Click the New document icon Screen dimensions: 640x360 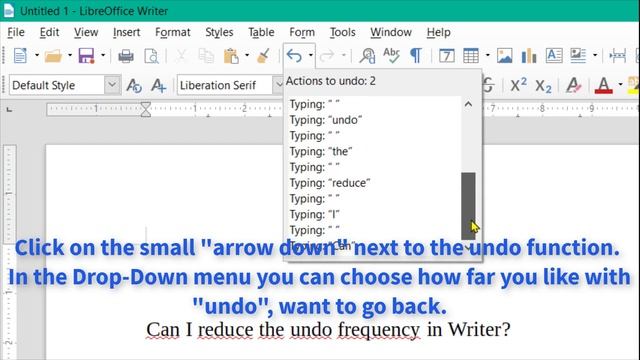[20, 55]
